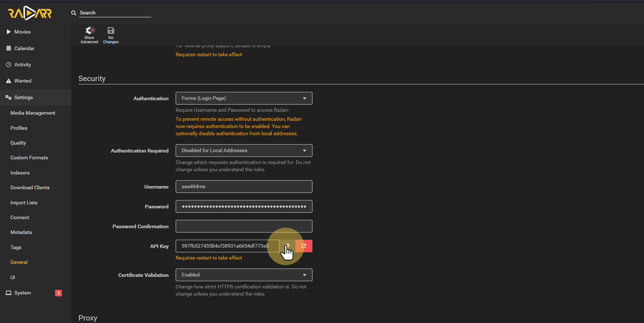Viewport: 644px width, 323px height.
Task: Copy the API Key to clipboard
Action: (x=287, y=246)
